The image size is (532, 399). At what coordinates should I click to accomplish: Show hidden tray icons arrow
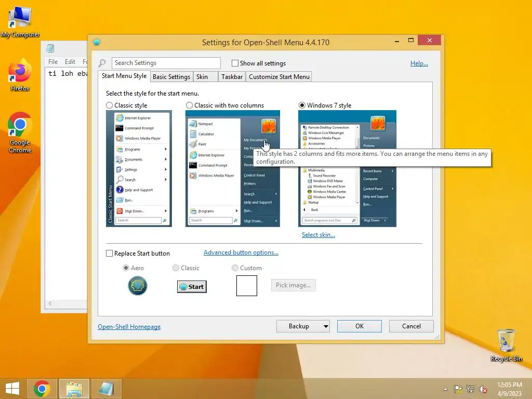click(445, 389)
